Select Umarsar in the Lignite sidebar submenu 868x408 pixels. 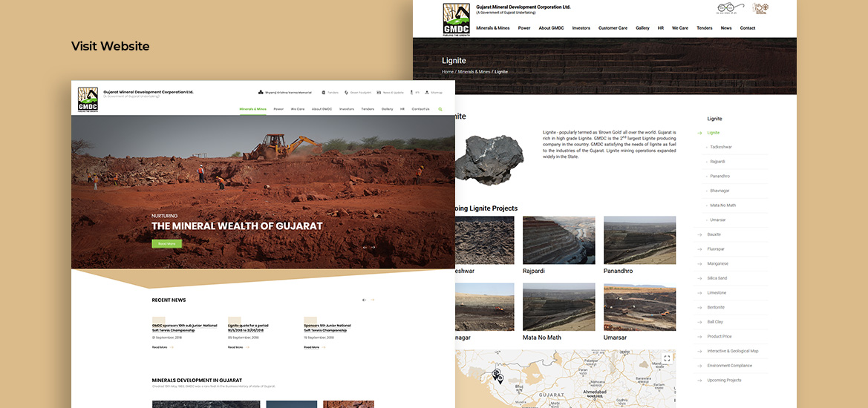(x=718, y=220)
